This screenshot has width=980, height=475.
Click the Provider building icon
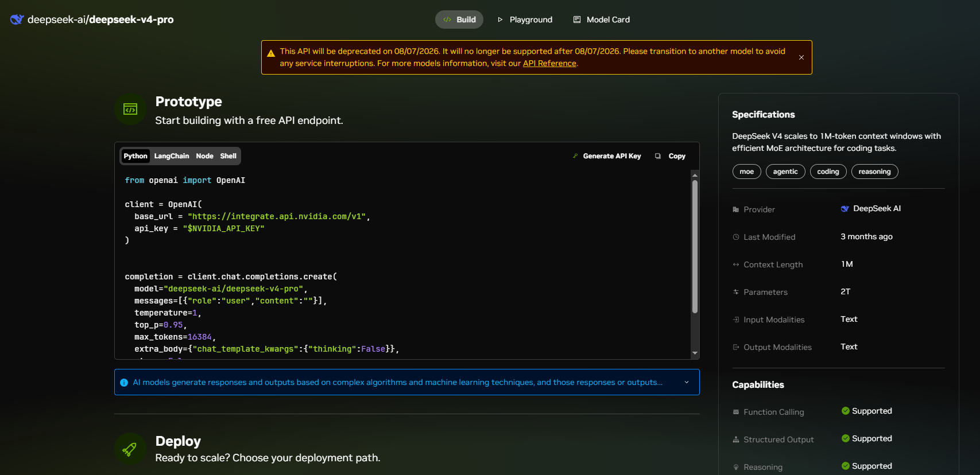[736, 209]
